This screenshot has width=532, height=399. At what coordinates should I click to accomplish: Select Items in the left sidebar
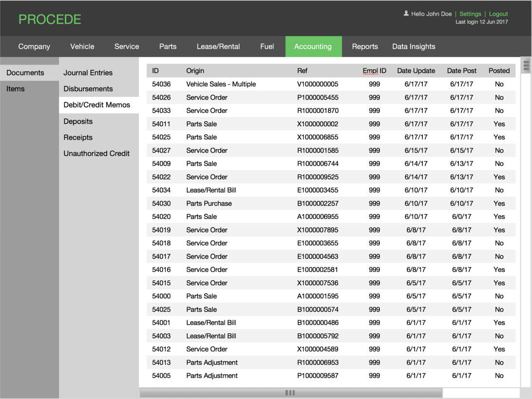pos(30,89)
